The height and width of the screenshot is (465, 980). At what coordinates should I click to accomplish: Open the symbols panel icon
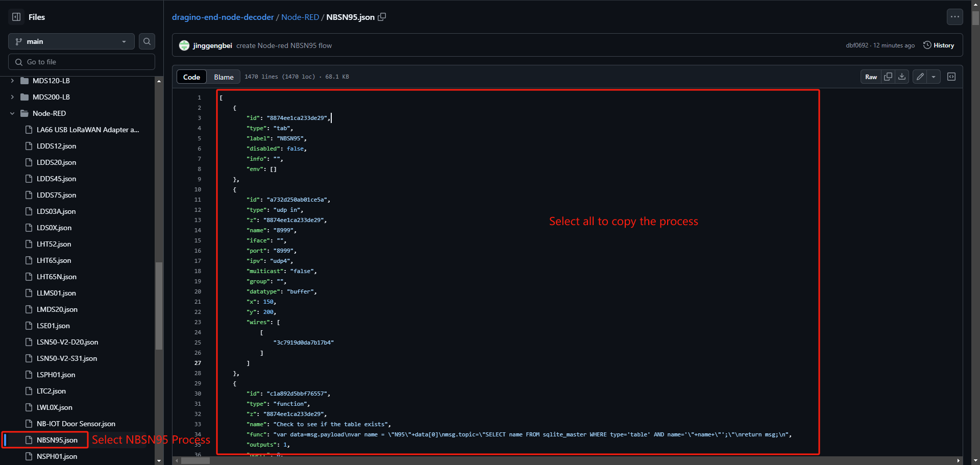pos(951,77)
